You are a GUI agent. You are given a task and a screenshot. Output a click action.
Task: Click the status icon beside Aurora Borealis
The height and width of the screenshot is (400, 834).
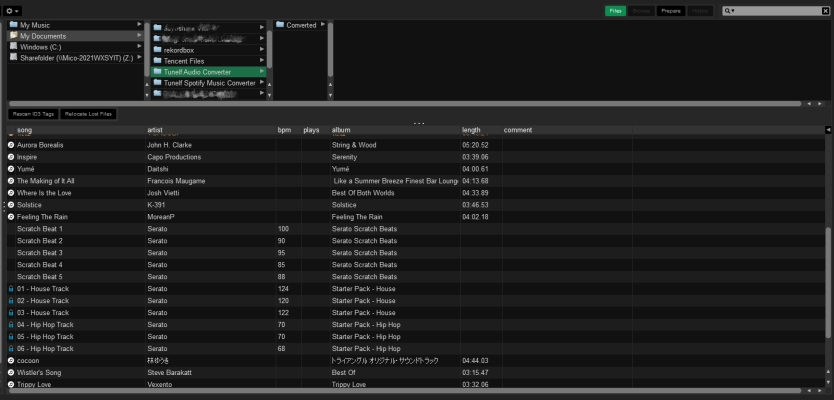(11, 145)
